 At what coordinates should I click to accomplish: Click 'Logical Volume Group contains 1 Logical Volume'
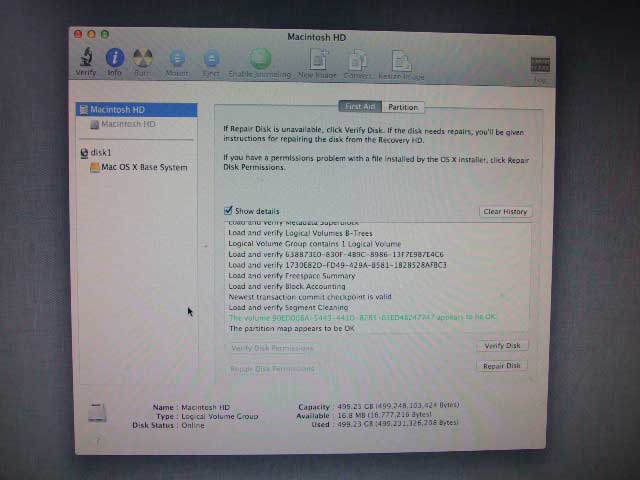point(314,244)
